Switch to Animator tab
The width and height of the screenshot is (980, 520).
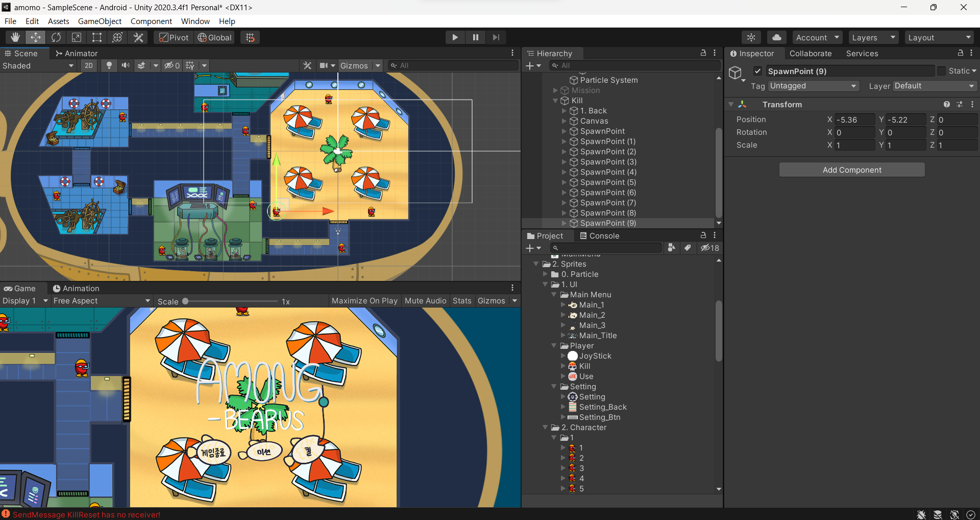77,53
